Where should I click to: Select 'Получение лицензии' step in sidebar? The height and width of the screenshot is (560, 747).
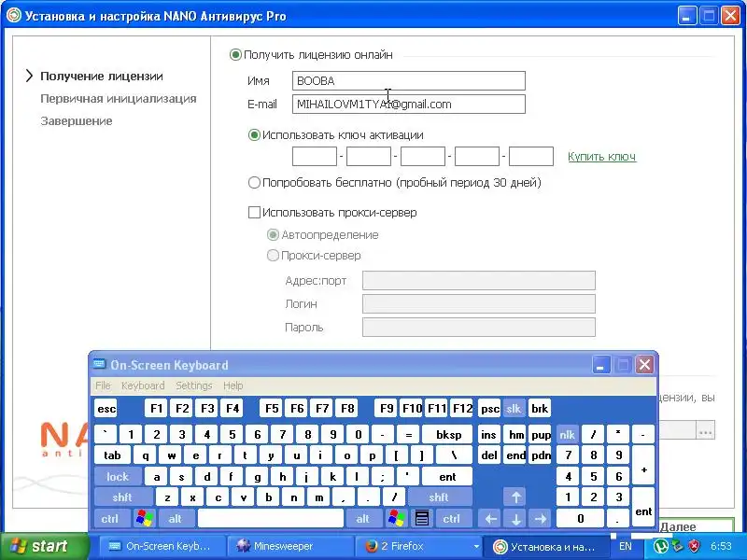(x=102, y=77)
